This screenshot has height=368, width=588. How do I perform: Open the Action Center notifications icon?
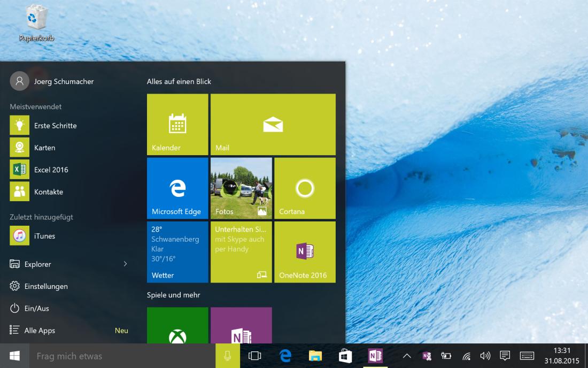505,356
